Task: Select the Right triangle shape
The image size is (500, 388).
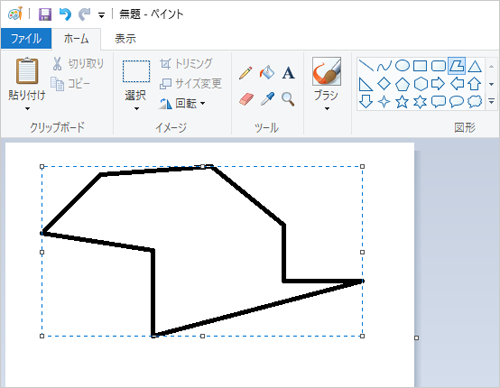Action: click(x=366, y=84)
